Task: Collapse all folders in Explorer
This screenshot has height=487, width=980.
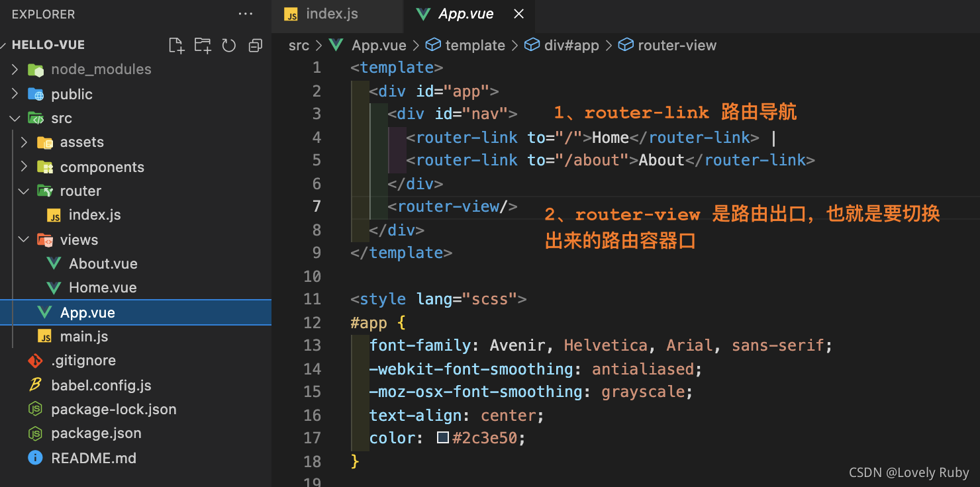Action: [x=255, y=45]
